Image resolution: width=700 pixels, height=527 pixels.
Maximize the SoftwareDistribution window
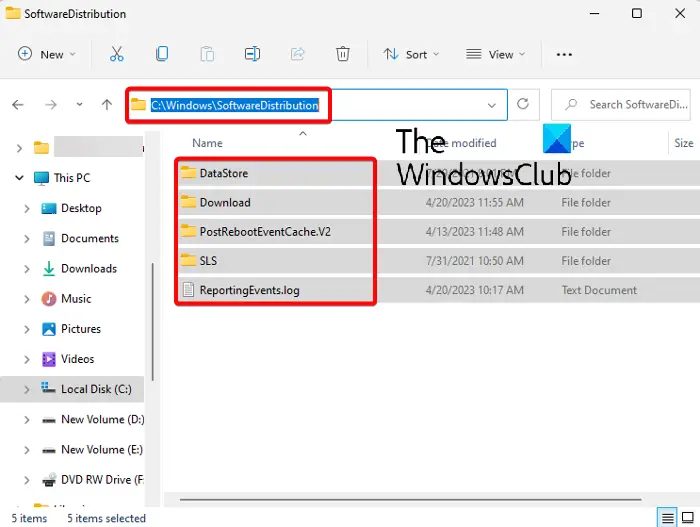click(637, 13)
